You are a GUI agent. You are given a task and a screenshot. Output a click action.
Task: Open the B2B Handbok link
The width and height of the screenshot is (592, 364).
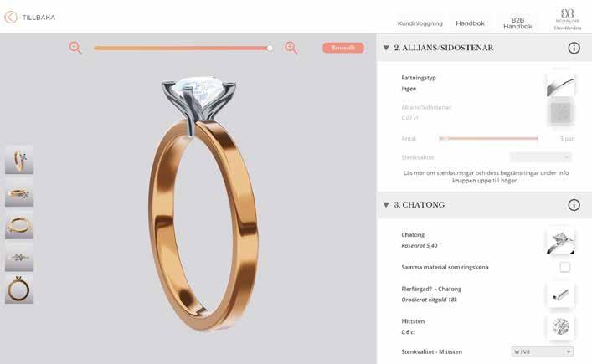(517, 23)
